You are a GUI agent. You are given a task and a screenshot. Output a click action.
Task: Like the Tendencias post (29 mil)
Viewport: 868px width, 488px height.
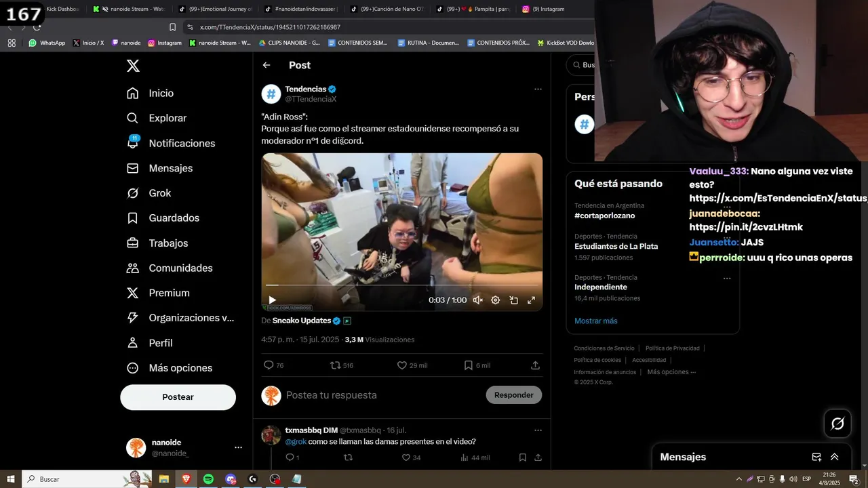[x=412, y=365]
